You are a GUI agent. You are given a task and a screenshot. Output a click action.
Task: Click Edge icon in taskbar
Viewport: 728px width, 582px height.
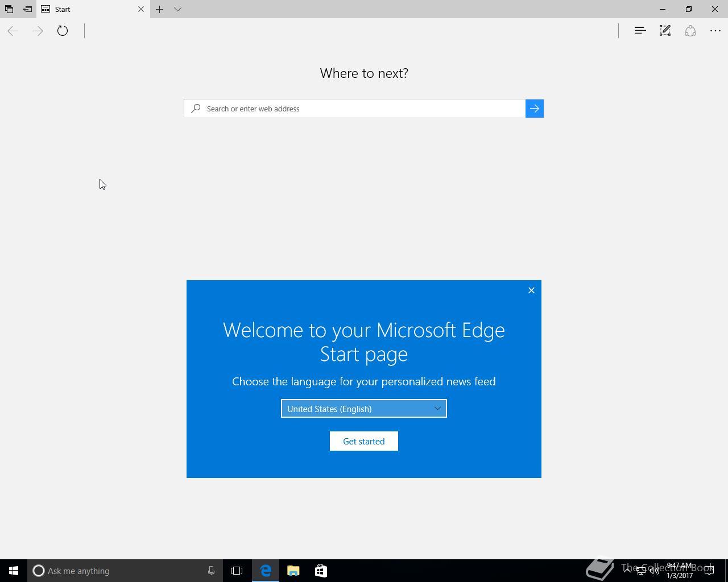266,571
